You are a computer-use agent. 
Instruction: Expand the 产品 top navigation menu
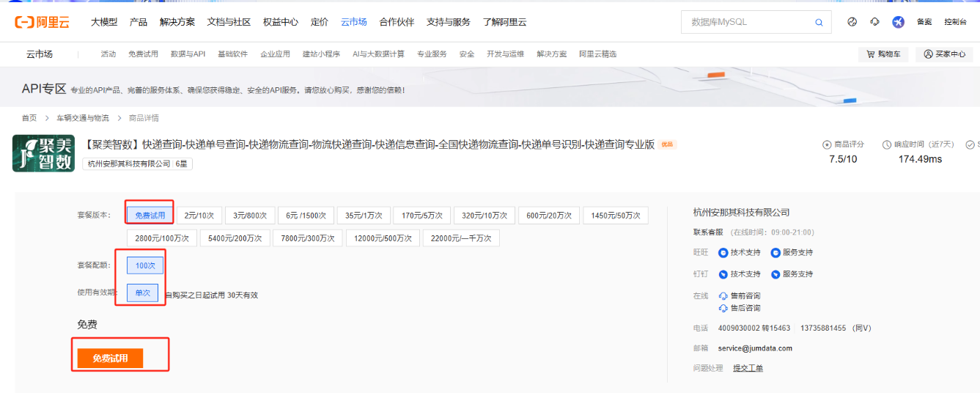138,22
